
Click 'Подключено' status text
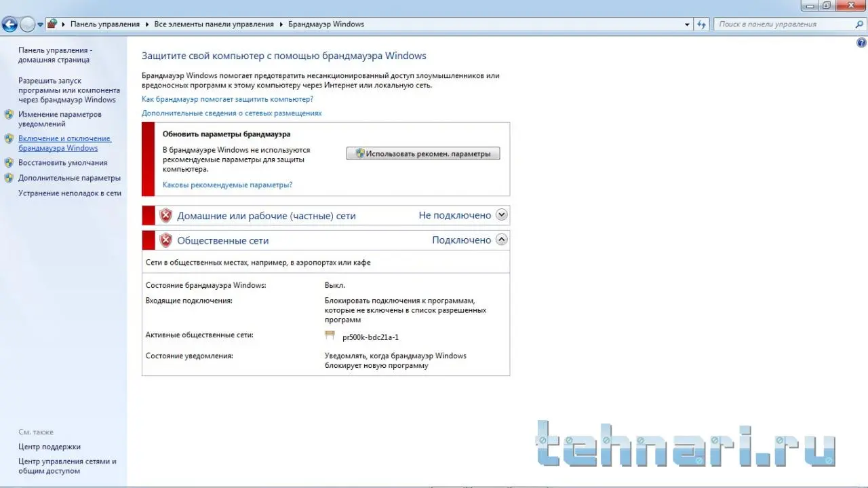461,240
